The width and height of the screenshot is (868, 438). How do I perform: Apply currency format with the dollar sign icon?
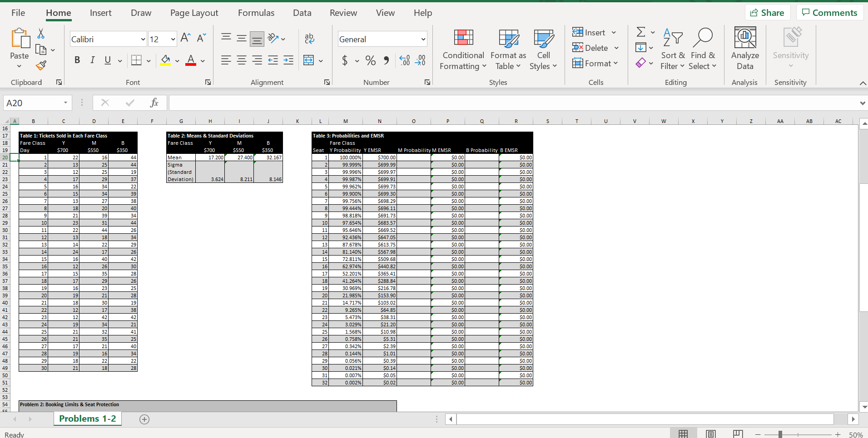346,60
